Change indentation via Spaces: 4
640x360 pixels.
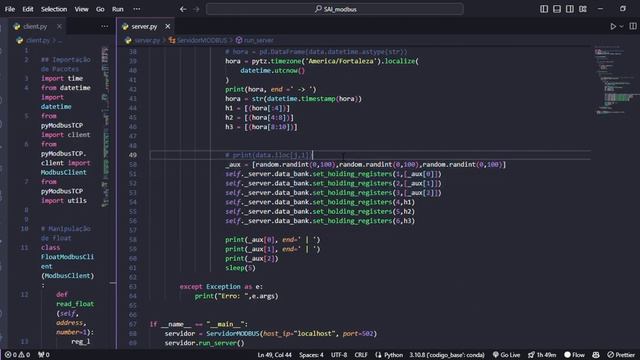[311, 355]
